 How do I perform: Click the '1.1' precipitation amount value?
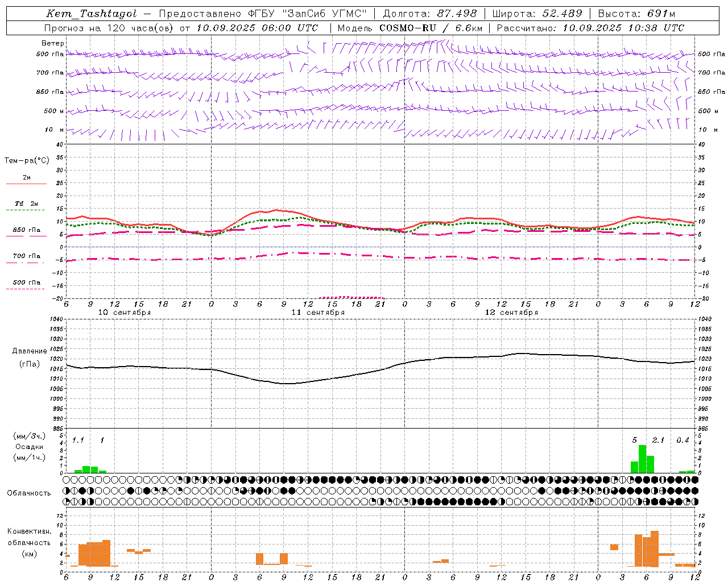click(x=78, y=440)
